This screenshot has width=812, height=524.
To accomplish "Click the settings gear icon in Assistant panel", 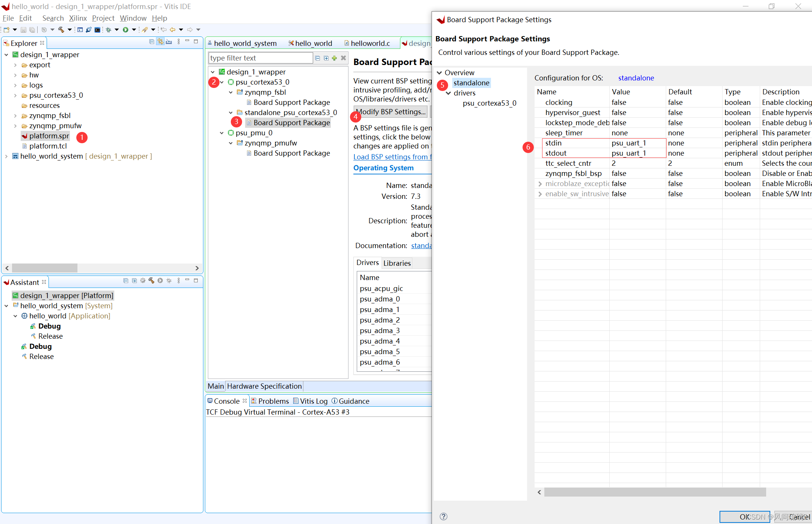I will pos(143,281).
